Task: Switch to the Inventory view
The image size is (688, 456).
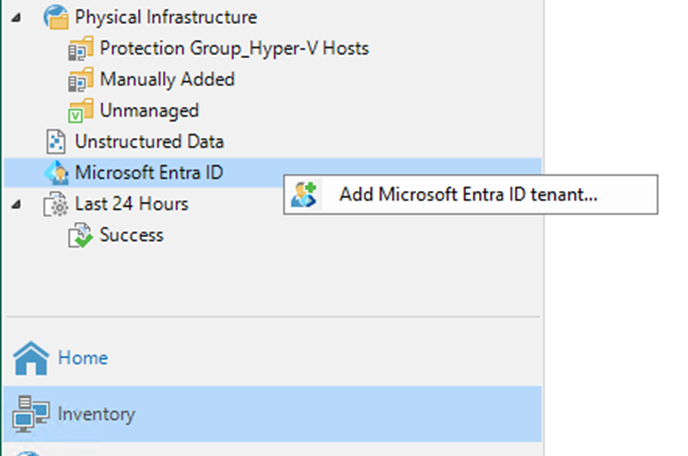Action: point(273,414)
